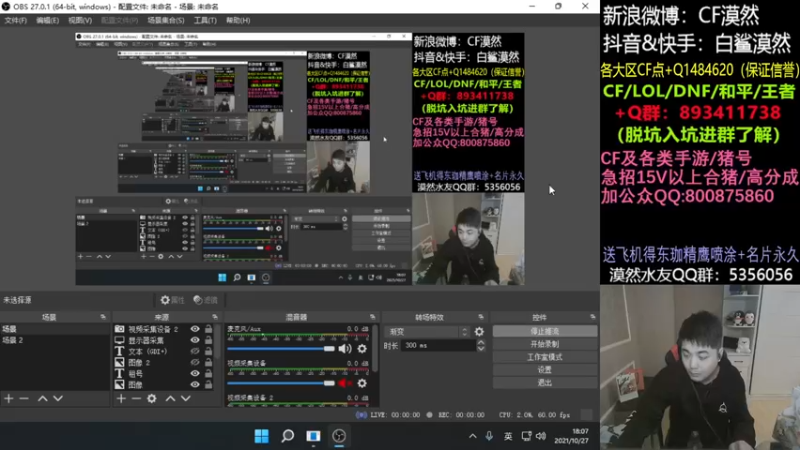Pop out the 来源 dock panel
Viewport: 800px width, 450px height.
click(215, 317)
